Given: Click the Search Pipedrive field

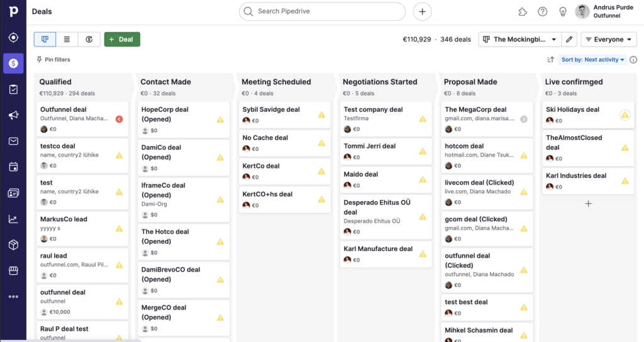Looking at the screenshot, I should [322, 11].
